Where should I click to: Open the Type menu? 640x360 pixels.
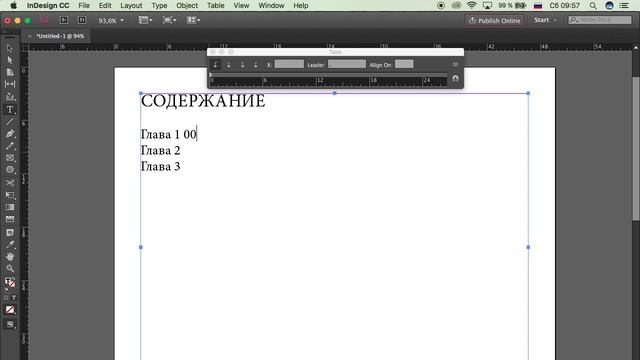159,5
